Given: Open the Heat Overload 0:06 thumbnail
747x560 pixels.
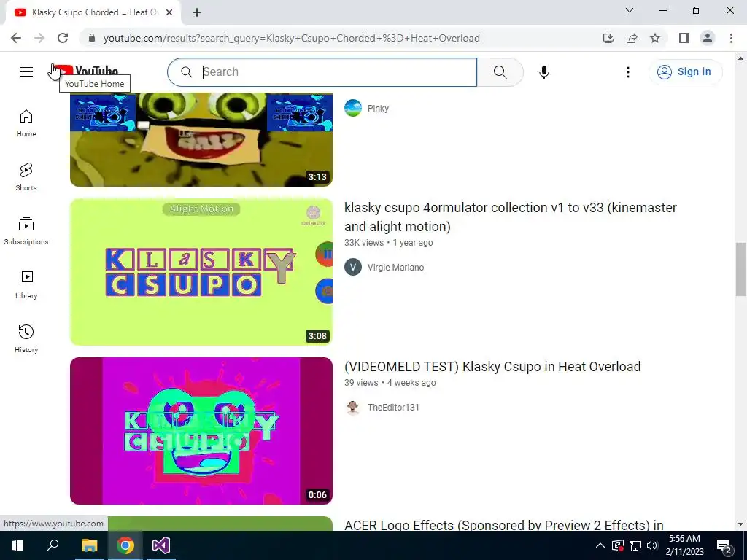Looking at the screenshot, I should 201,431.
